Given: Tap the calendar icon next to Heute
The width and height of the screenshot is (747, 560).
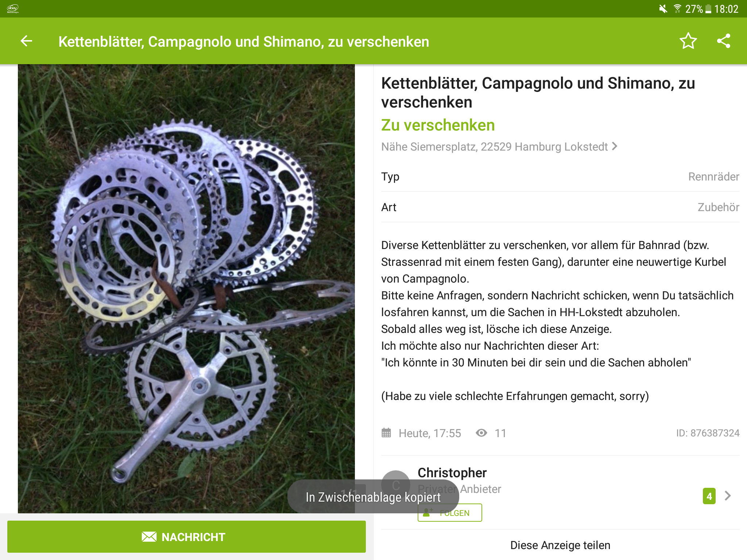Looking at the screenshot, I should click(x=386, y=433).
